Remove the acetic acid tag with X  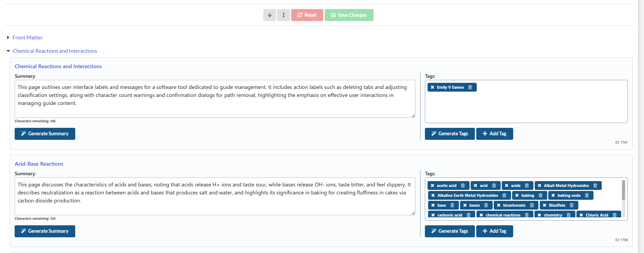point(433,186)
